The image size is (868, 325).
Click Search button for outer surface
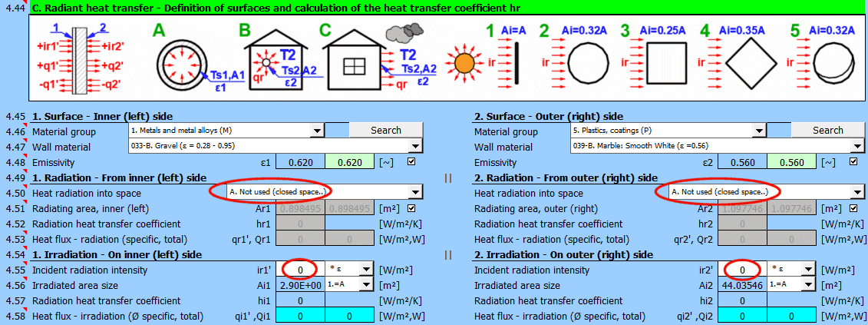pyautogui.click(x=827, y=131)
